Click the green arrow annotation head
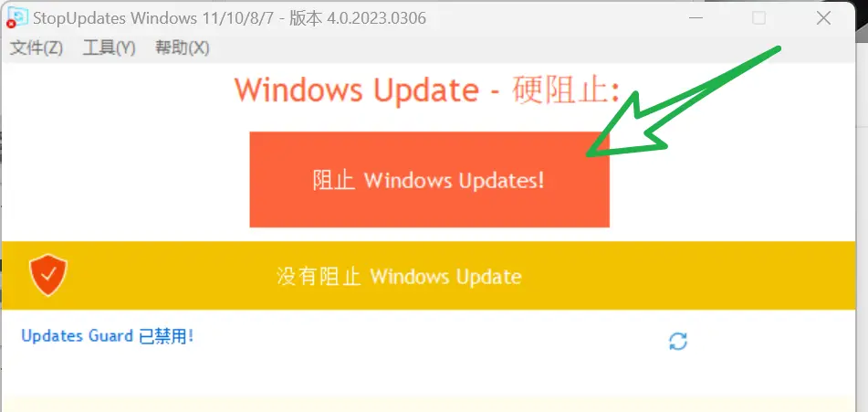Viewport: 868px width, 412px height. pyautogui.click(x=627, y=126)
